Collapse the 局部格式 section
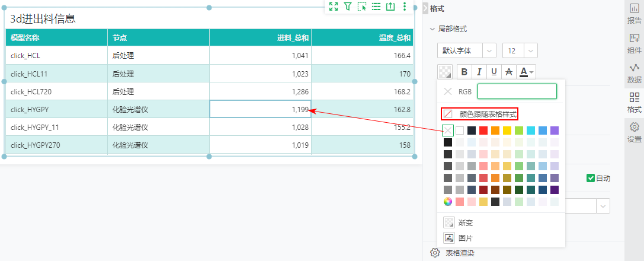The width and height of the screenshot is (644, 261). tap(432, 29)
